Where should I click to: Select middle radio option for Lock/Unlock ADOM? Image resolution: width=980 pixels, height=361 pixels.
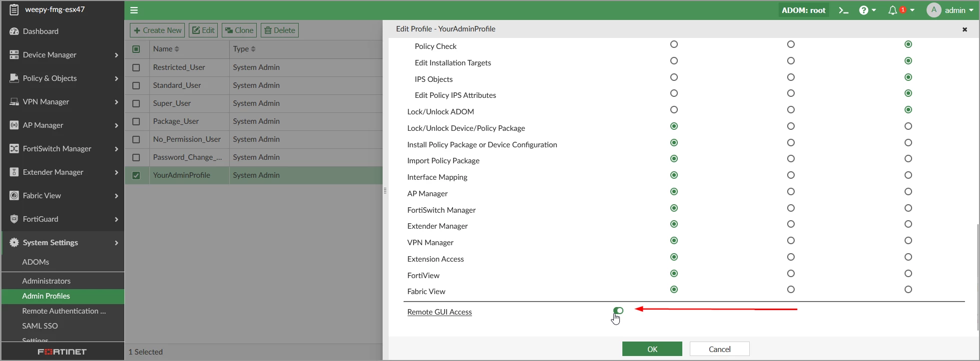tap(791, 110)
